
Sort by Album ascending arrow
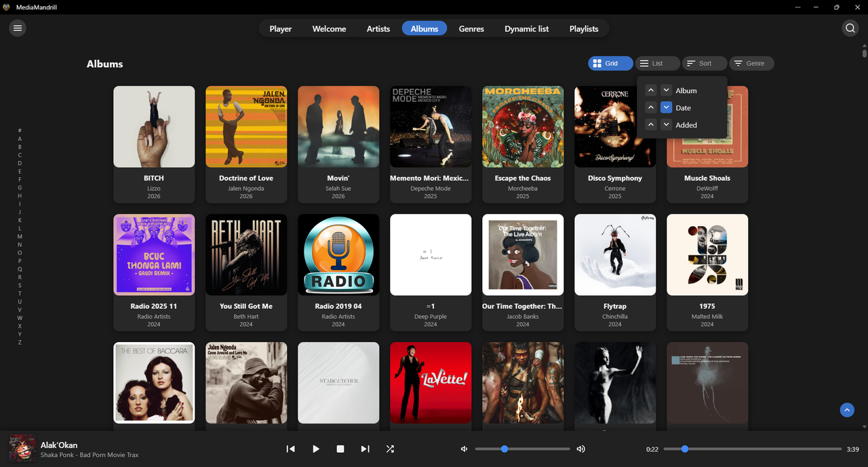pyautogui.click(x=650, y=90)
